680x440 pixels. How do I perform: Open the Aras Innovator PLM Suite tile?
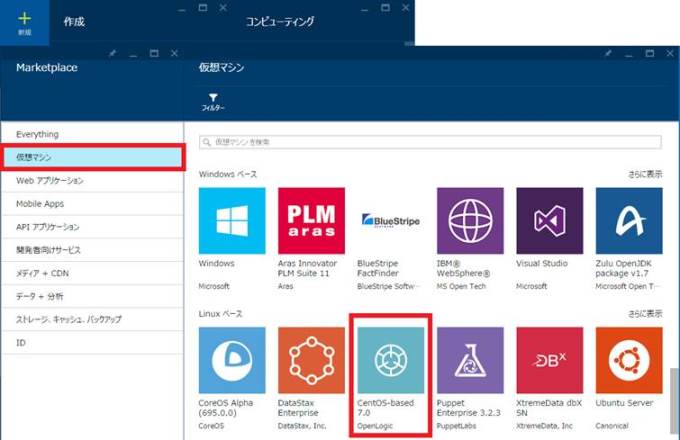[311, 221]
